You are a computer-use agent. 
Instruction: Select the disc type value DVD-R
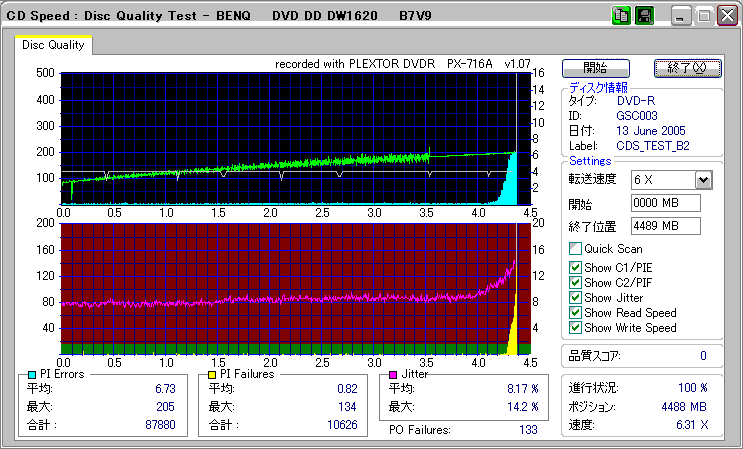pyautogui.click(x=636, y=100)
